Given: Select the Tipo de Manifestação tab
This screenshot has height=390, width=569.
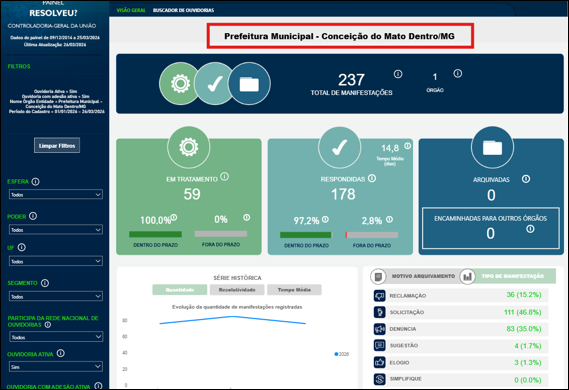Looking at the screenshot, I should click(x=512, y=276).
